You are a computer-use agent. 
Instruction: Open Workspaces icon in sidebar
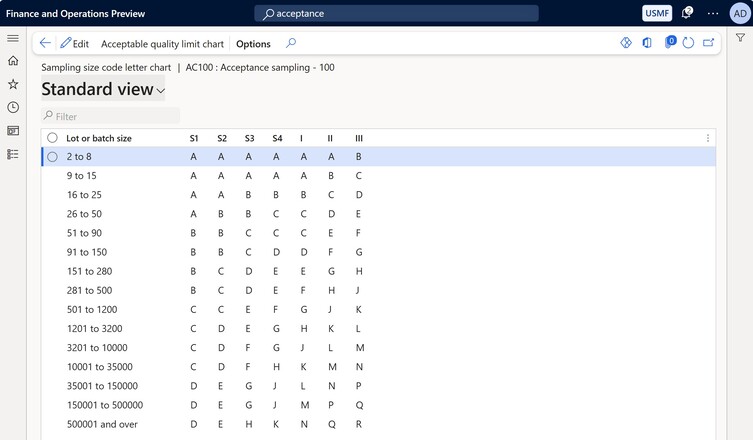point(13,131)
